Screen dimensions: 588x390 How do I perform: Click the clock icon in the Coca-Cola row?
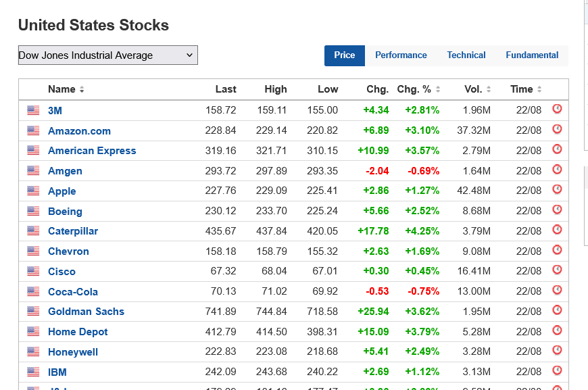pyautogui.click(x=557, y=290)
